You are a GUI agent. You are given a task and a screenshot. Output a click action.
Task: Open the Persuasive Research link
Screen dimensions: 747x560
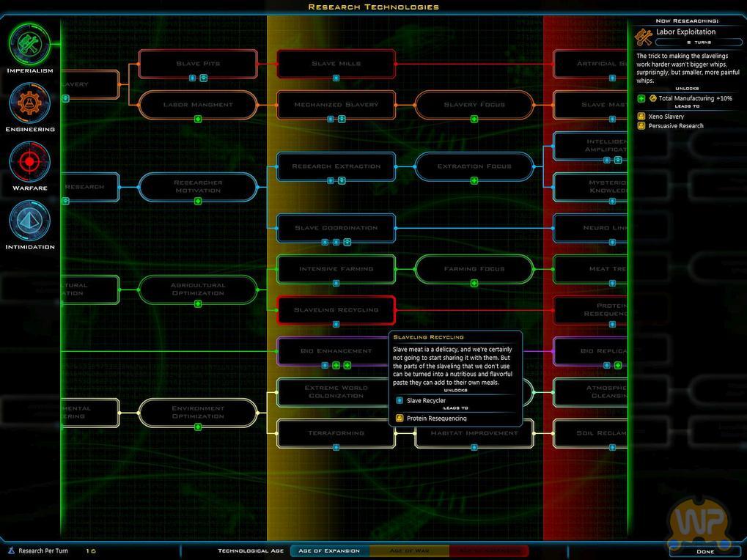click(x=675, y=126)
